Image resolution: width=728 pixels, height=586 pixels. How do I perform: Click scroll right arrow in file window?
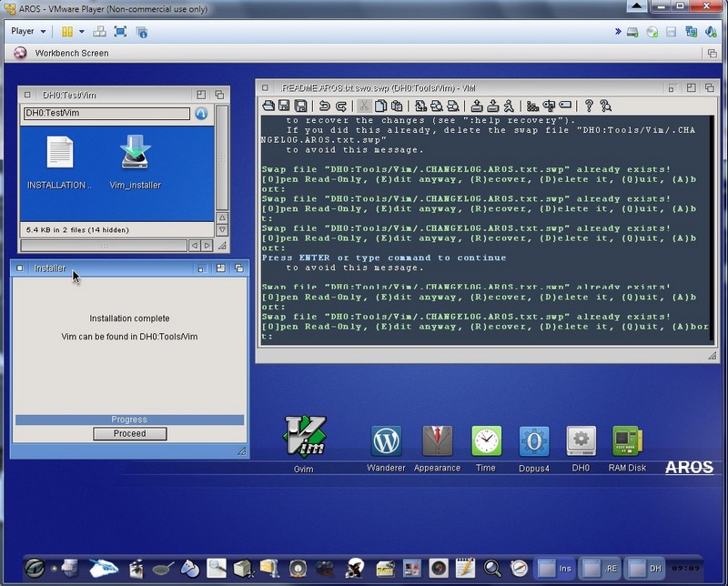207,246
